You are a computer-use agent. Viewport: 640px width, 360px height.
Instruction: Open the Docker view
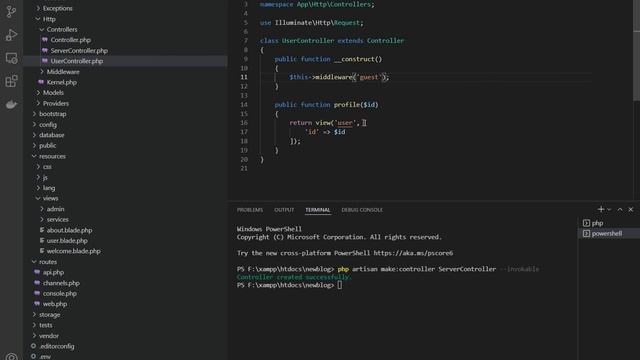11,104
